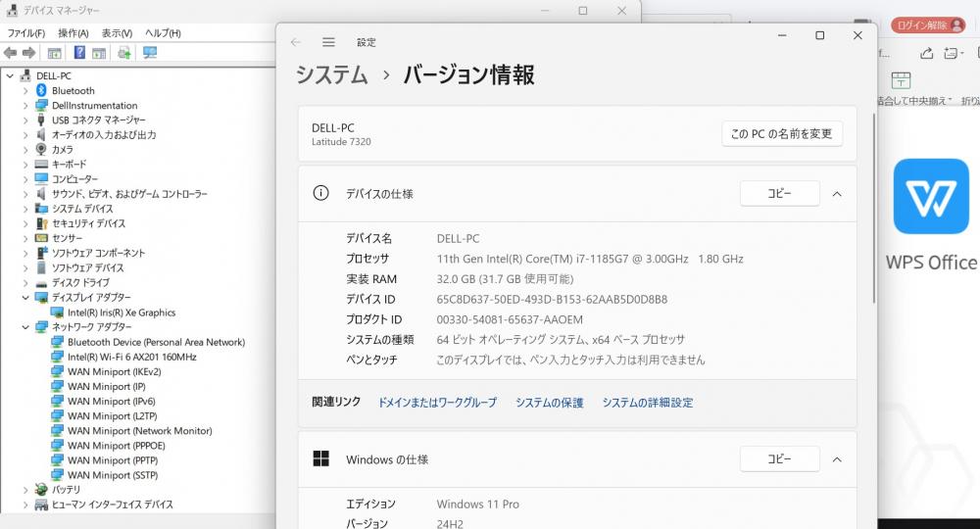The height and width of the screenshot is (529, 980).
Task: Click the info icon beside デバイスの仕様
Action: coord(320,193)
